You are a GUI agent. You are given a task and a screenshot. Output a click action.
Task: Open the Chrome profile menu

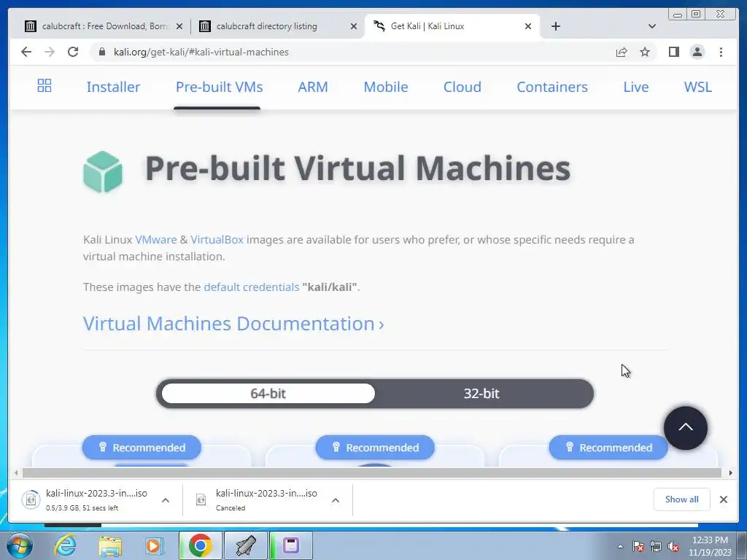point(697,52)
